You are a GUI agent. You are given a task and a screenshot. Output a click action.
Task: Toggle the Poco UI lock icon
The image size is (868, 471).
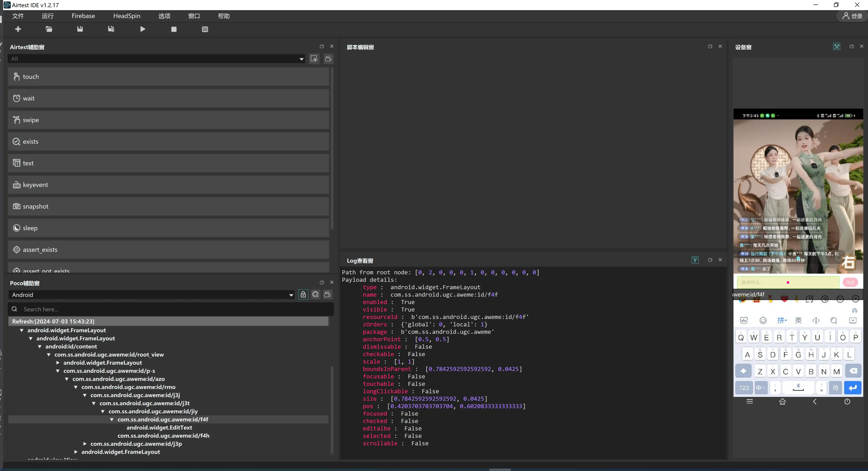pyautogui.click(x=303, y=294)
